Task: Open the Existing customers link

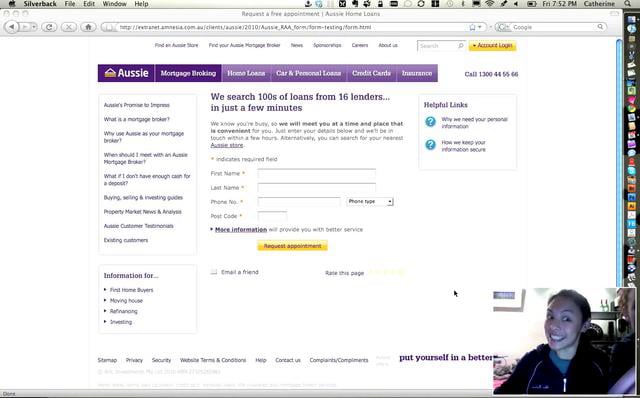Action: click(126, 240)
